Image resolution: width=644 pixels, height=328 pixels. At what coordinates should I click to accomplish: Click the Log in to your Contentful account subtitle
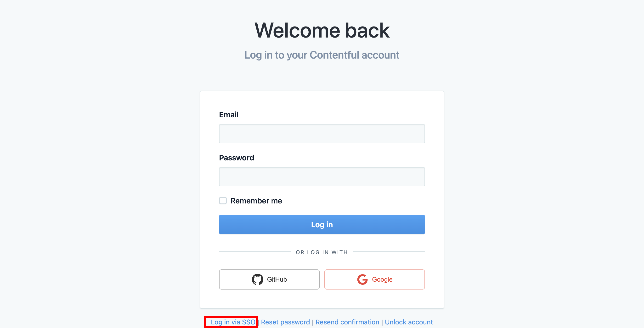322,55
